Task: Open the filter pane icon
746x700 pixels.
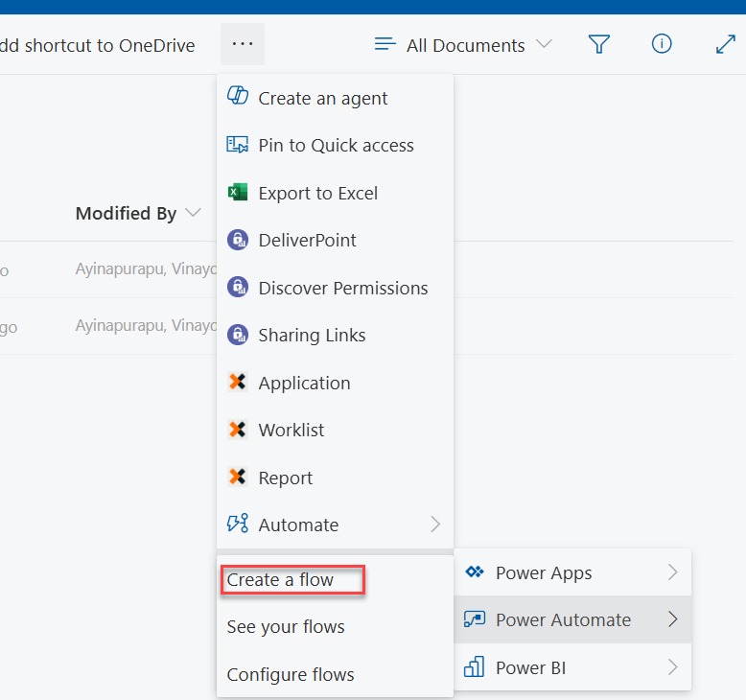Action: click(599, 44)
